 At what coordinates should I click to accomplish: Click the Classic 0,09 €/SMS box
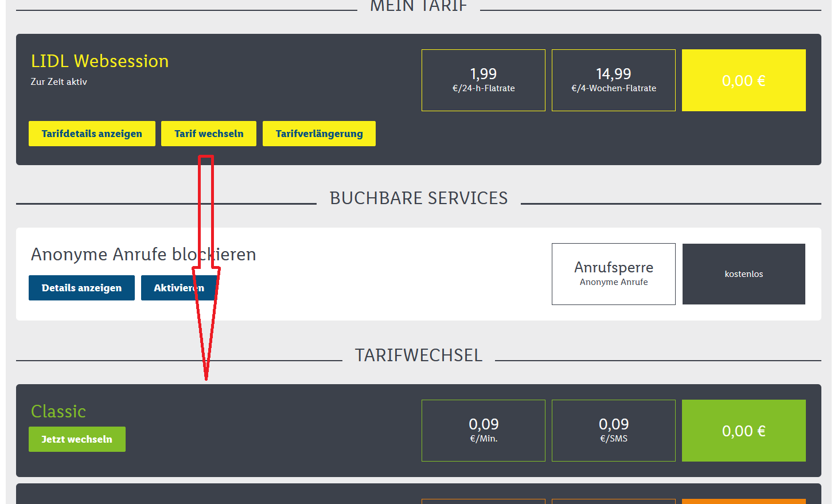tap(614, 431)
